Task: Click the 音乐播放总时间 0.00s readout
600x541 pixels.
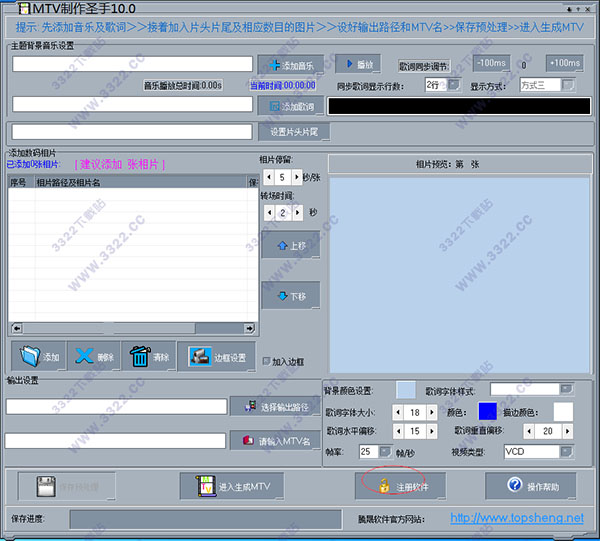Action: pyautogui.click(x=183, y=85)
